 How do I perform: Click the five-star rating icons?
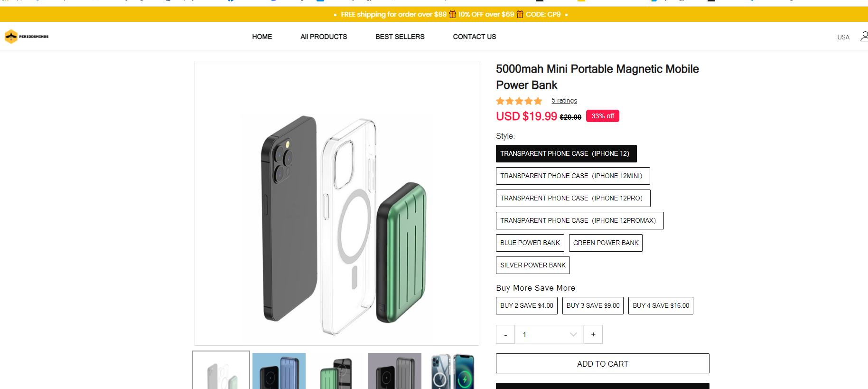pos(519,101)
